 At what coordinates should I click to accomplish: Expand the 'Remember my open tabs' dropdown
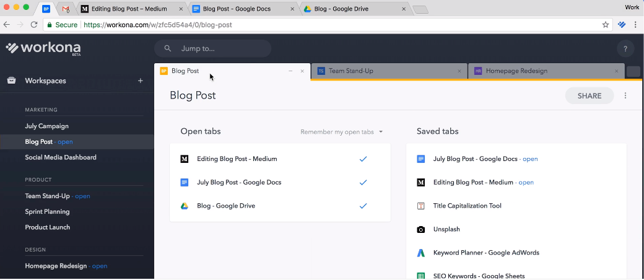click(x=341, y=132)
